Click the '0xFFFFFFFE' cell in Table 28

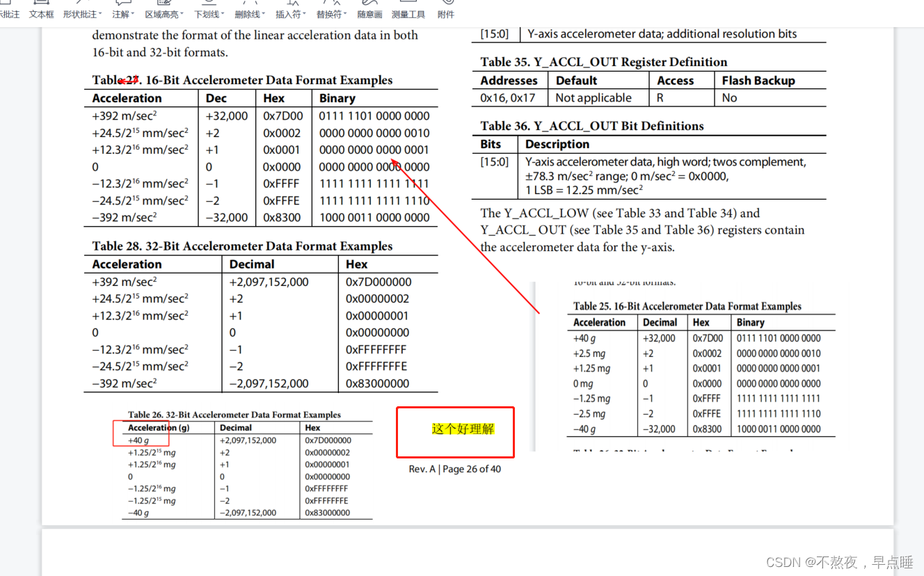376,366
